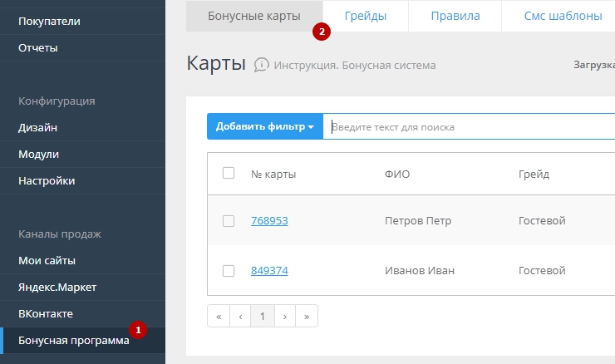Go to next page arrow in pagination
Screen dimensions: 615x364
click(x=285, y=317)
